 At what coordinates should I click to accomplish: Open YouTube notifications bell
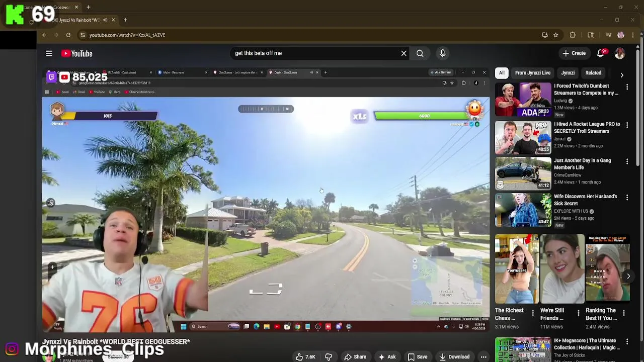pos(601,53)
